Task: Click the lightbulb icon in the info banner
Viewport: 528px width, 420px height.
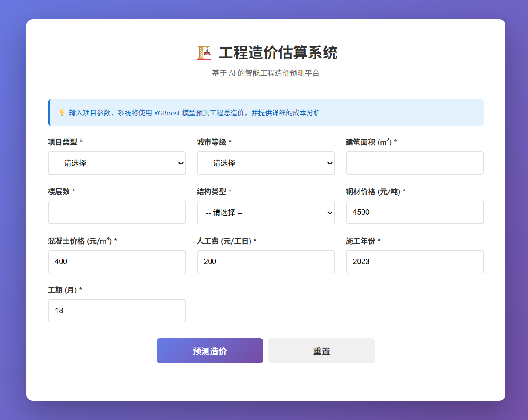Action: tap(61, 113)
